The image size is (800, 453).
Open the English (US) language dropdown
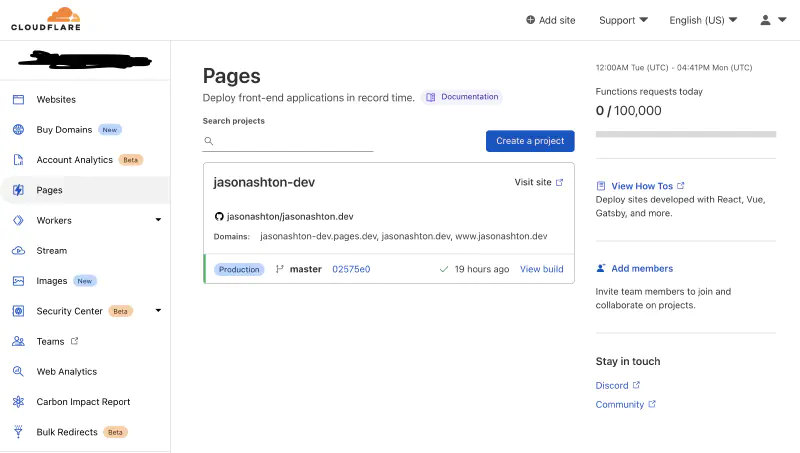tap(703, 20)
